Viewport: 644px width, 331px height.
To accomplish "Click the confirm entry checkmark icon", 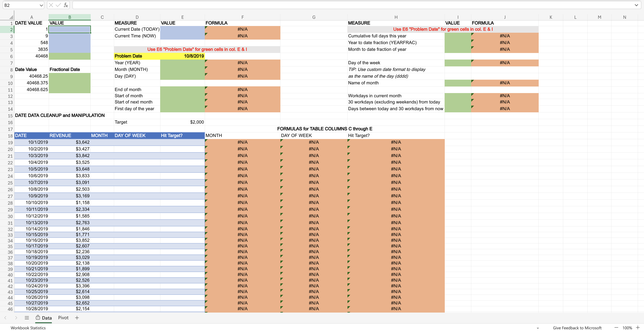I will click(58, 5).
